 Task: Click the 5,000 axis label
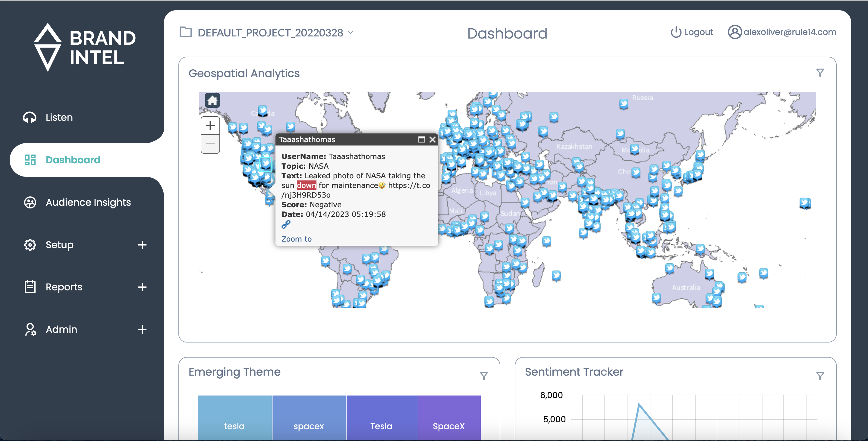pos(554,419)
